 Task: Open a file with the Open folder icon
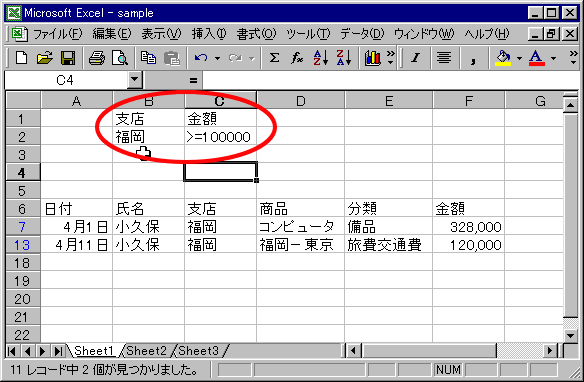(x=45, y=58)
